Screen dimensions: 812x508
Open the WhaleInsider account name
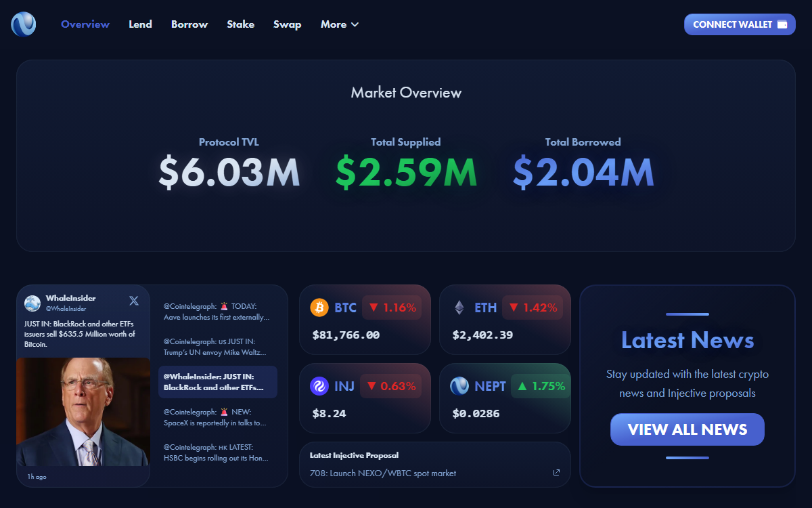click(x=70, y=298)
